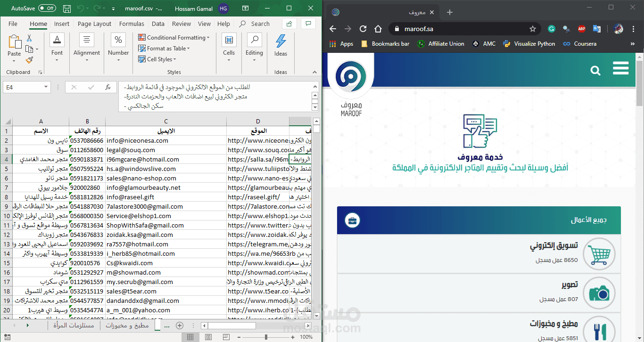Open the Help tab in Excel
Image resolution: width=644 pixels, height=342 pixels.
223,24
